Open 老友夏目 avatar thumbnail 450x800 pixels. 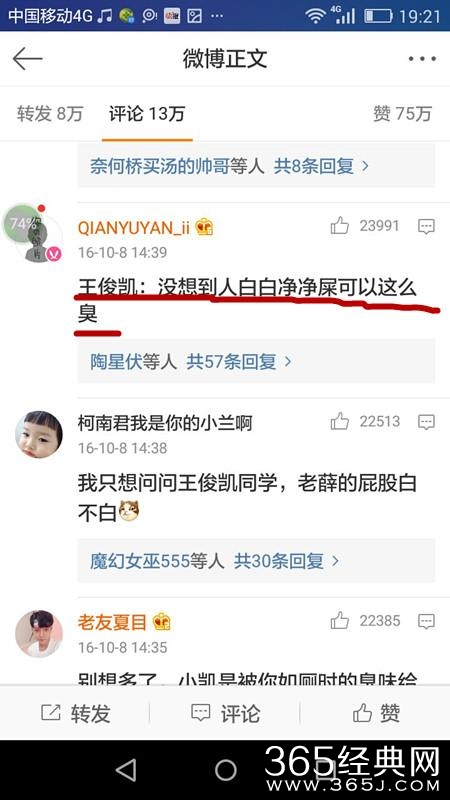(x=39, y=634)
